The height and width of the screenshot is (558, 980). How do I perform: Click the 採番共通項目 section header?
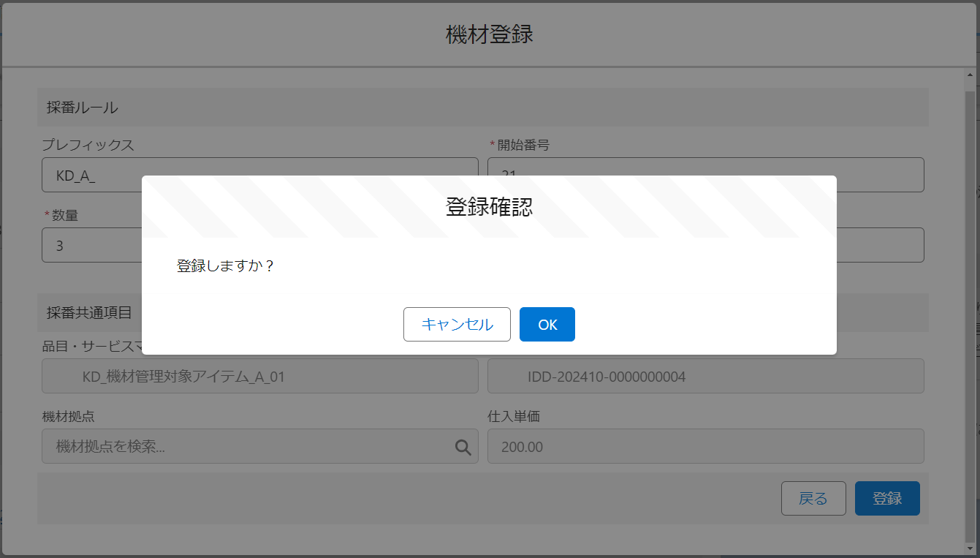tap(89, 313)
